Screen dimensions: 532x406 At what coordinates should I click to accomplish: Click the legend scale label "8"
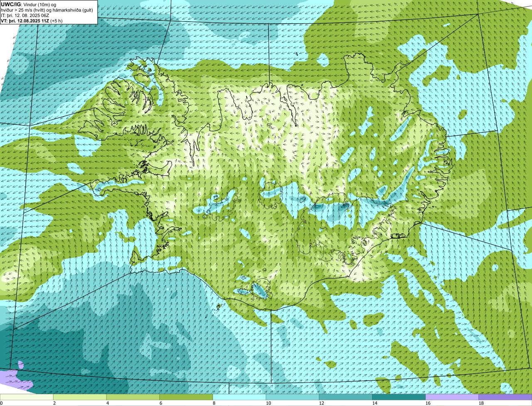[214, 403]
